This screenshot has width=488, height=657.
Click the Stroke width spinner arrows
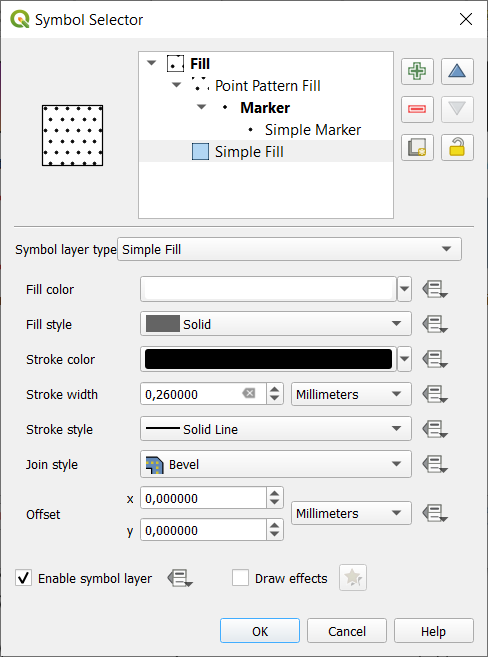pos(275,394)
